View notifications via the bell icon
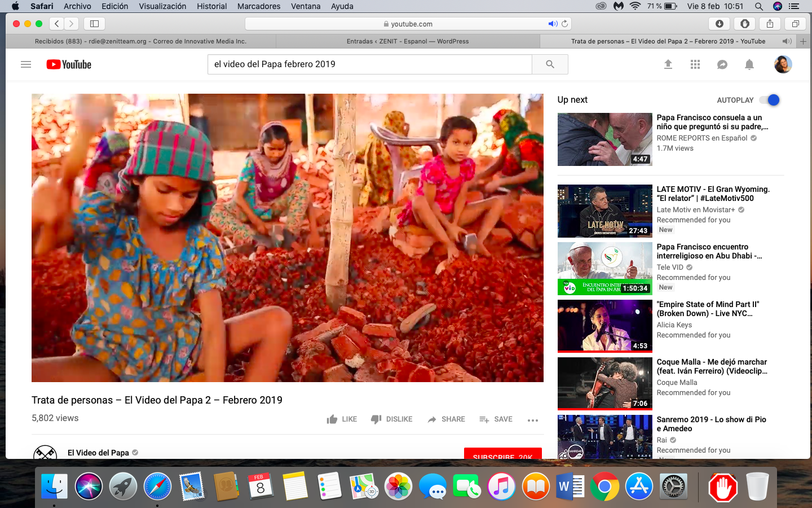 click(749, 64)
